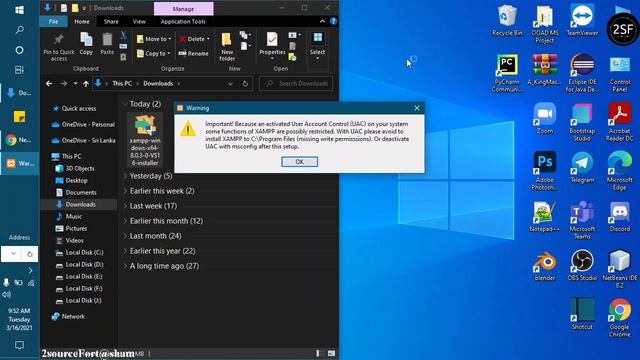
Task: Open the Application Tools tab
Action: (x=183, y=22)
